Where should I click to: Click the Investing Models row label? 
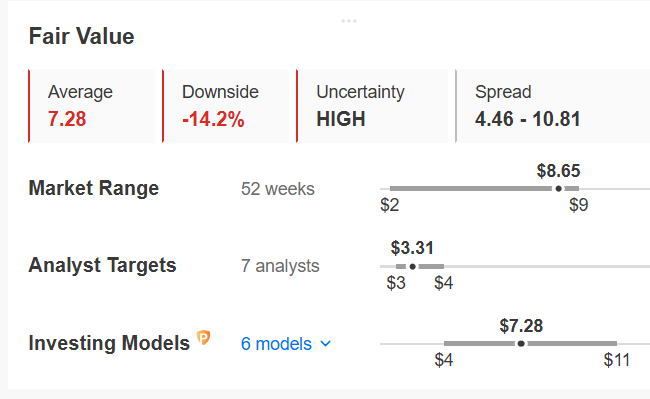(x=109, y=343)
